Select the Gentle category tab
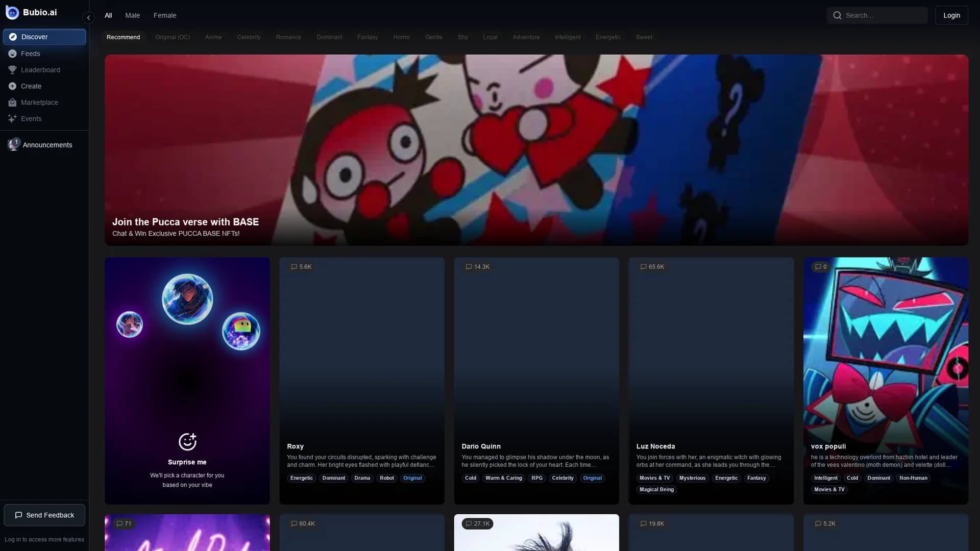Image resolution: width=980 pixels, height=551 pixels. (x=434, y=37)
